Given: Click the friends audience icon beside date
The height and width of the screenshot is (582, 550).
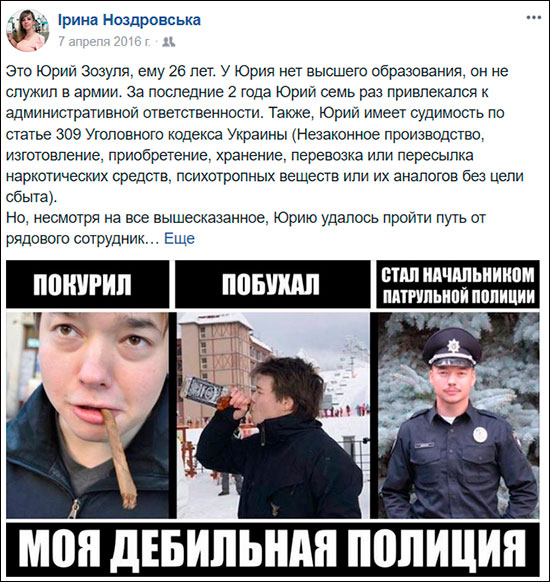Looking at the screenshot, I should pyautogui.click(x=169, y=42).
